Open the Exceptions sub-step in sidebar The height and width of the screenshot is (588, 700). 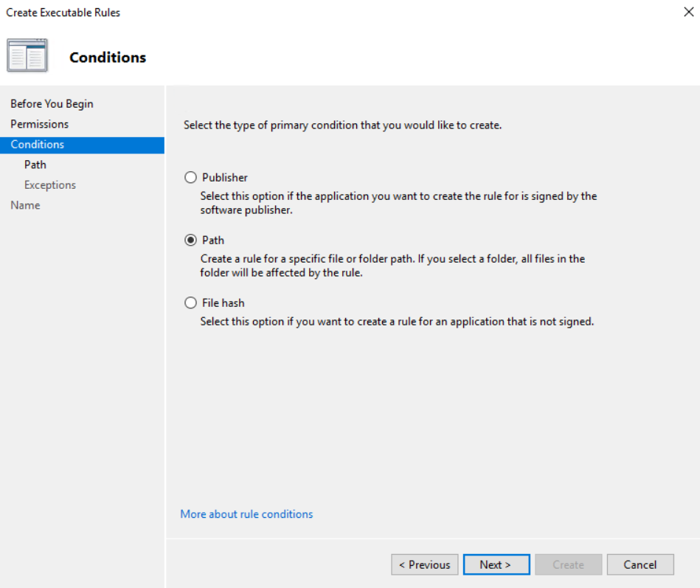click(x=50, y=185)
